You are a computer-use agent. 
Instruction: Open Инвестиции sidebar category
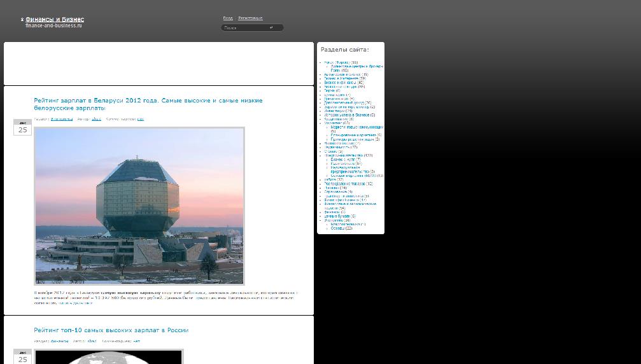334,111
